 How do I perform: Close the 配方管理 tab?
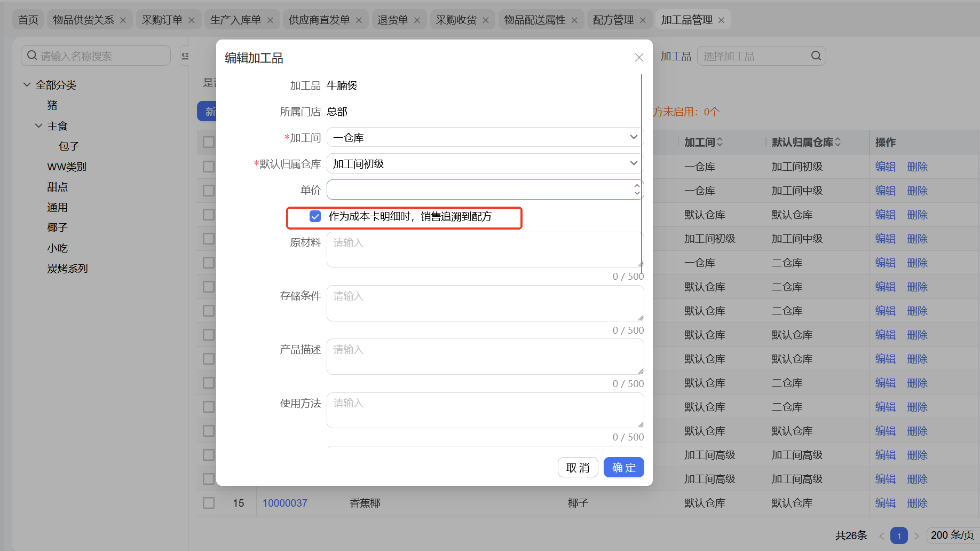pyautogui.click(x=643, y=20)
